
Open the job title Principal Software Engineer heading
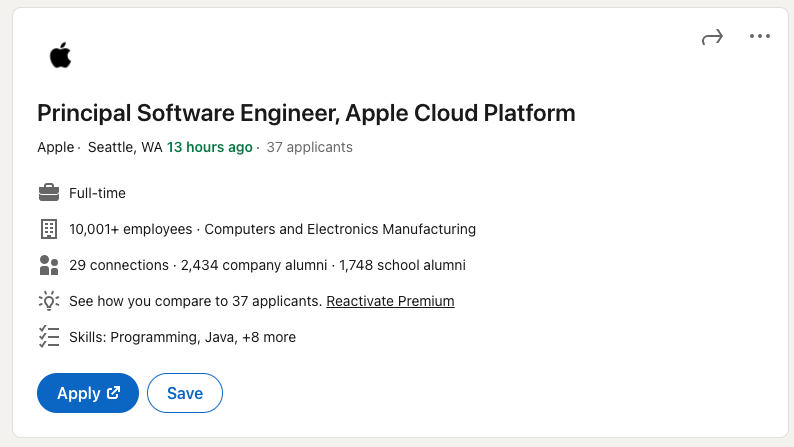[306, 113]
